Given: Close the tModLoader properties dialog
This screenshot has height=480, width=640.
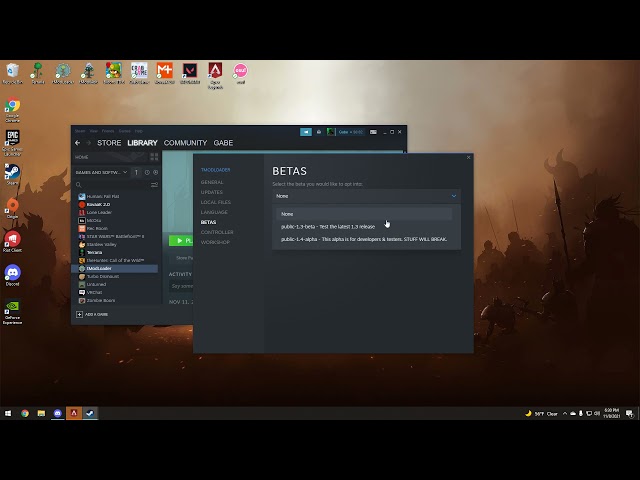Looking at the screenshot, I should coord(469,158).
